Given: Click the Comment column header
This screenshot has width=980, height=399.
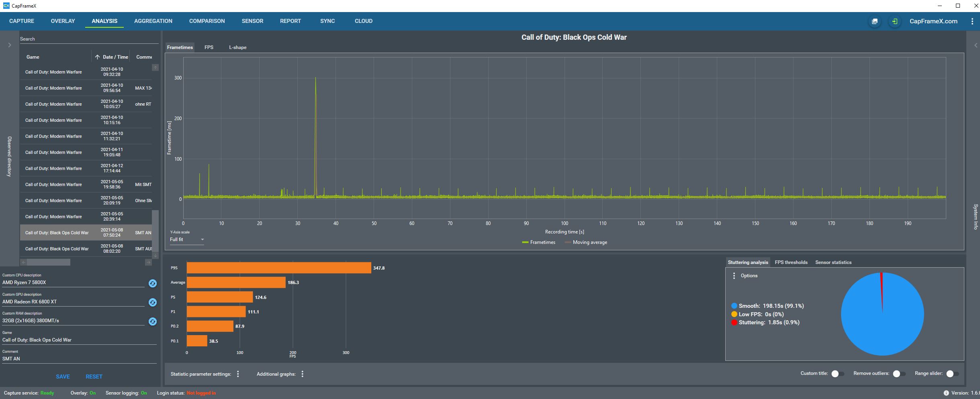Looking at the screenshot, I should pos(144,57).
